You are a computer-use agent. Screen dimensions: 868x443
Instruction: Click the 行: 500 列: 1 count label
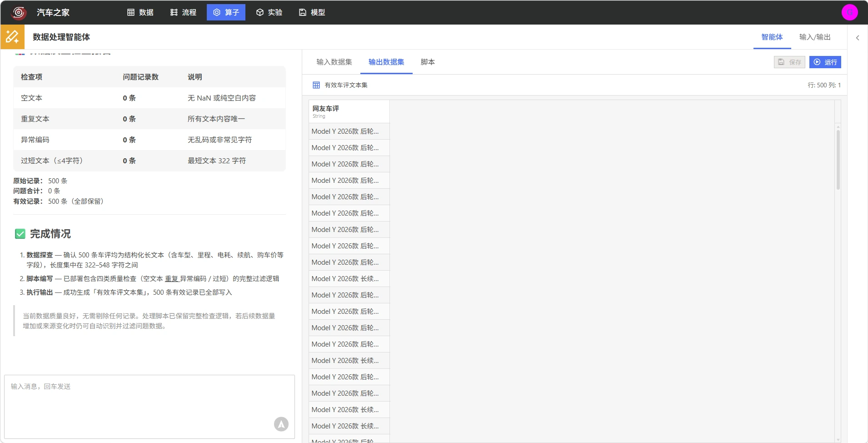coord(824,85)
